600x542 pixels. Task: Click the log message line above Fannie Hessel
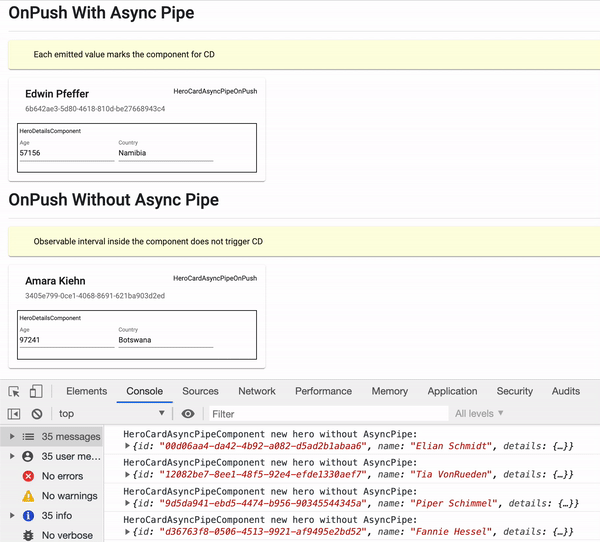(270, 520)
